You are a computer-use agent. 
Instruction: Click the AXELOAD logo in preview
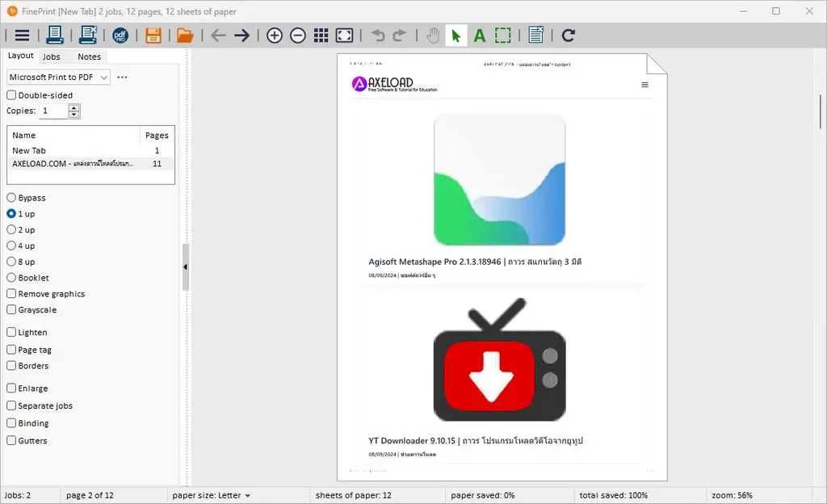394,84
